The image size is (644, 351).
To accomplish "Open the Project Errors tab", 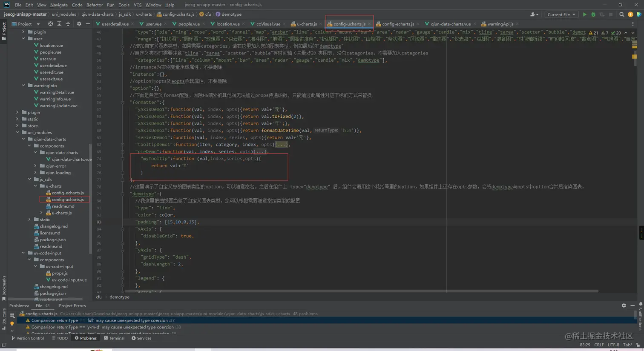I will pyautogui.click(x=72, y=305).
